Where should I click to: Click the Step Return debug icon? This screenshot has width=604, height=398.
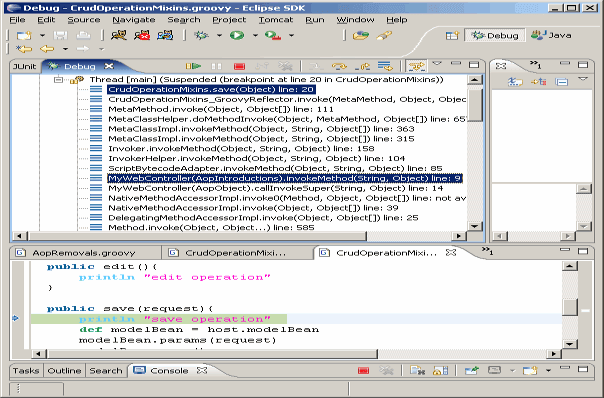pos(362,66)
